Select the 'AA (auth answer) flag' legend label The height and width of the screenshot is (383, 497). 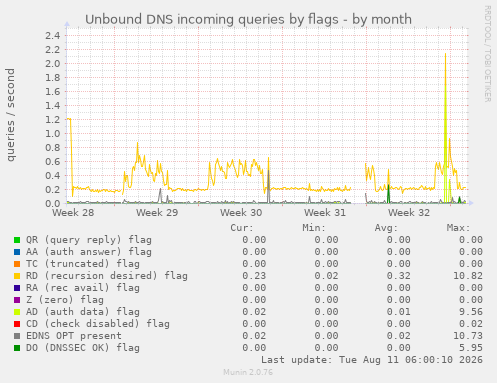coord(89,252)
